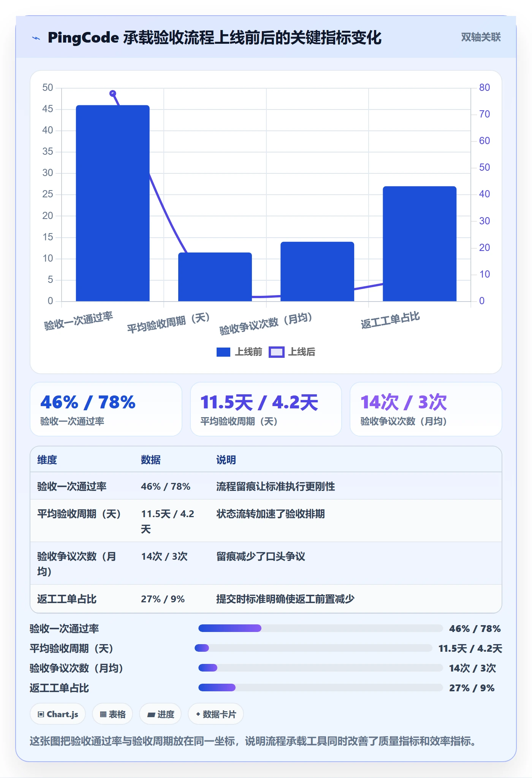532x778 pixels.
Task: Click the 返工工单占比 bar in the chart
Action: (x=420, y=244)
